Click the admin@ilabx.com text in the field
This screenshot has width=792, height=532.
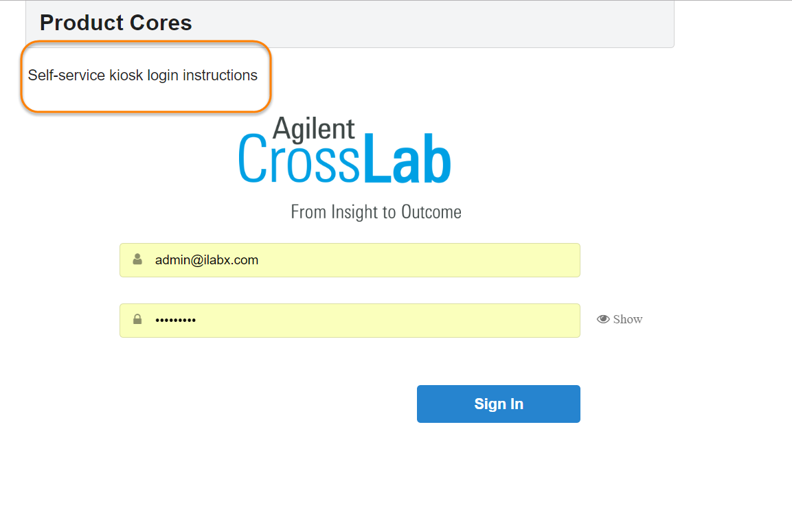tap(207, 260)
